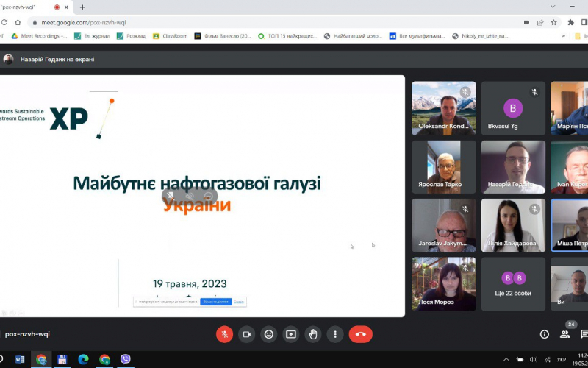
Task: Expand hidden bookmarks double-chevron
Action: 563,36
